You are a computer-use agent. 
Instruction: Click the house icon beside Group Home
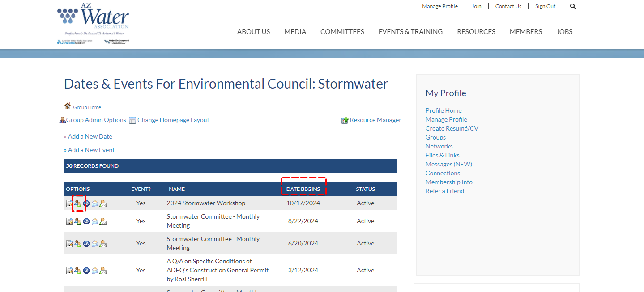pos(68,106)
